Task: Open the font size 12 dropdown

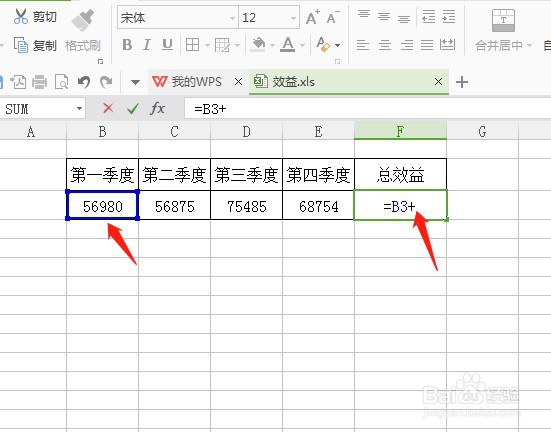Action: 293,18
